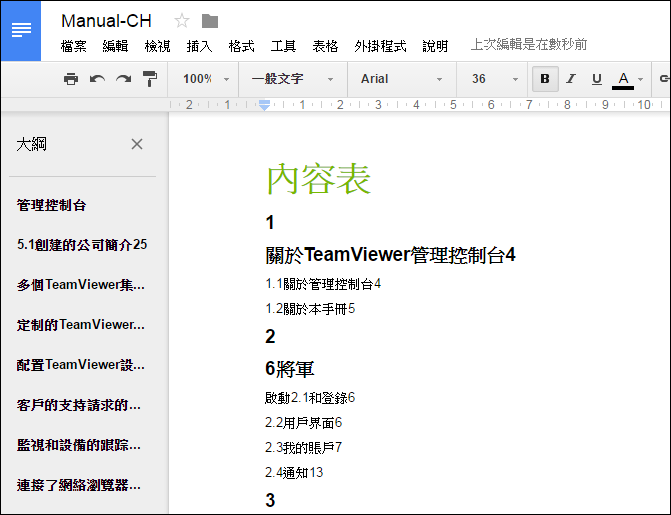
Task: Open the font size 36 dropdown
Action: 495,79
